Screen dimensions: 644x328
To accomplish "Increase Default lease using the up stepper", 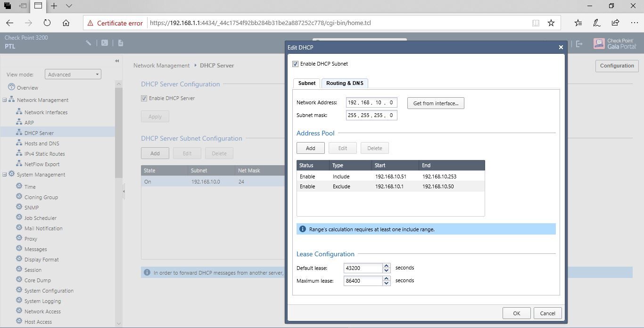I will 387,265.
